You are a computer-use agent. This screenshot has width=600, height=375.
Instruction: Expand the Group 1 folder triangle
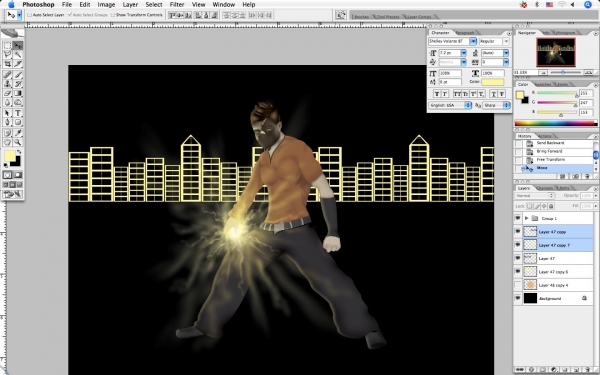(527, 218)
